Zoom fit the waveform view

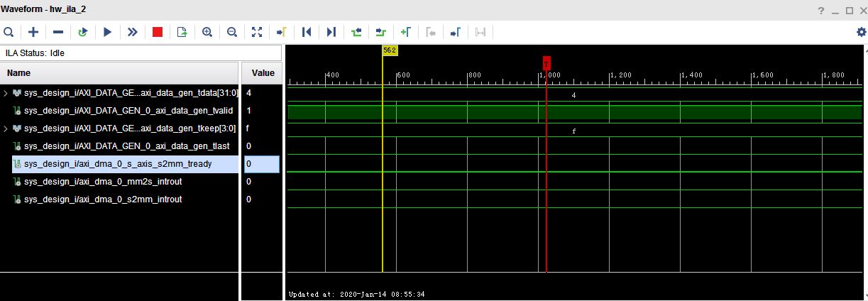[257, 32]
